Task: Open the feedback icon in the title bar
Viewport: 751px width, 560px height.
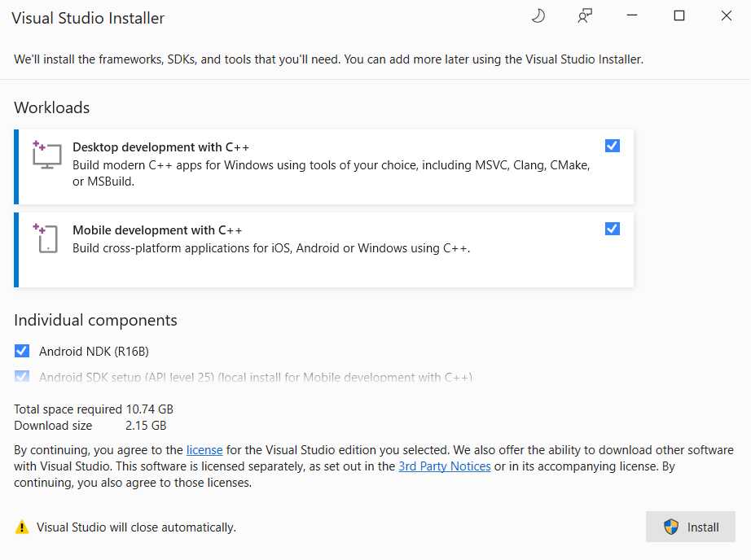Action: point(585,15)
